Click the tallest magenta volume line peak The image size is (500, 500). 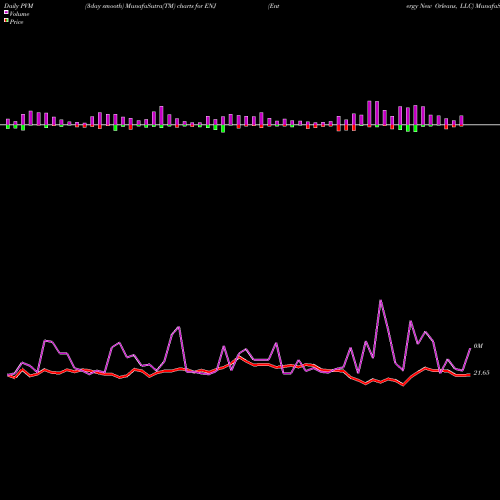381,301
